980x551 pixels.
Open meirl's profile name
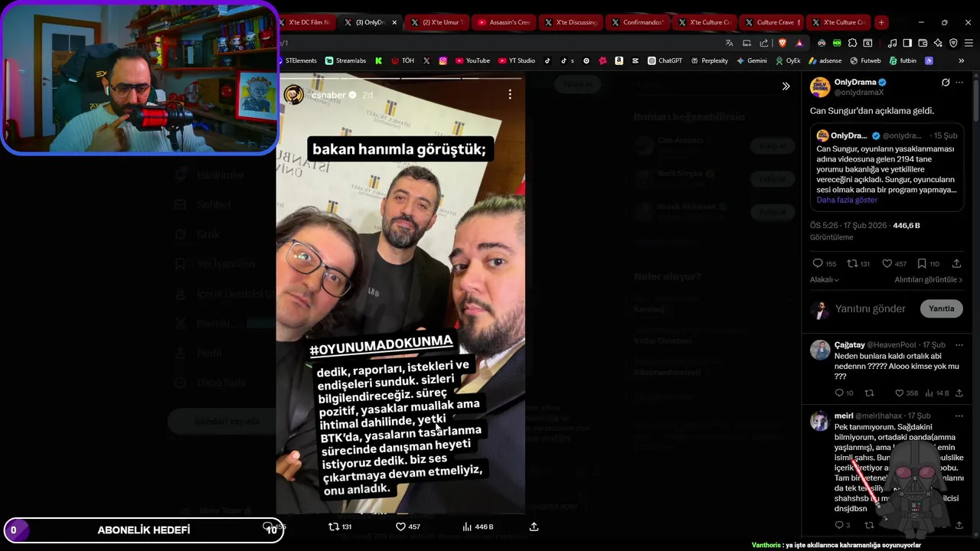(844, 416)
